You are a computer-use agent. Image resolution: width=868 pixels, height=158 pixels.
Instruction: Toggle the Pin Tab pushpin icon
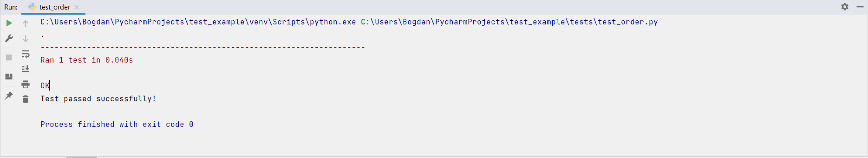(x=9, y=96)
